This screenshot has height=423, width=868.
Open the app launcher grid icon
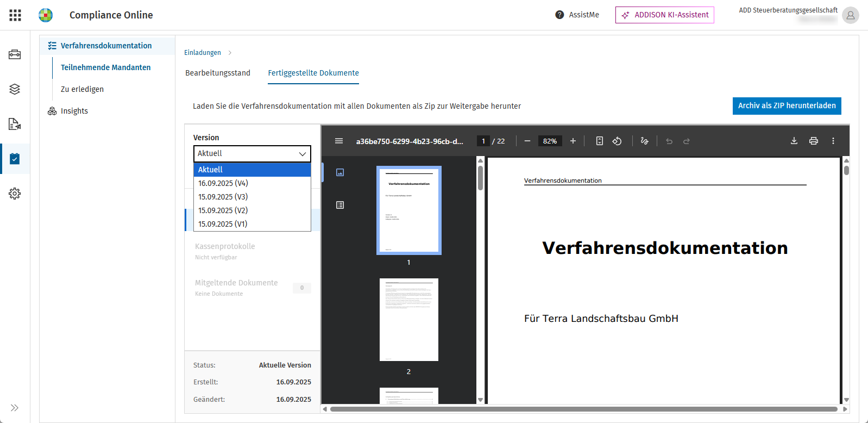[x=15, y=15]
